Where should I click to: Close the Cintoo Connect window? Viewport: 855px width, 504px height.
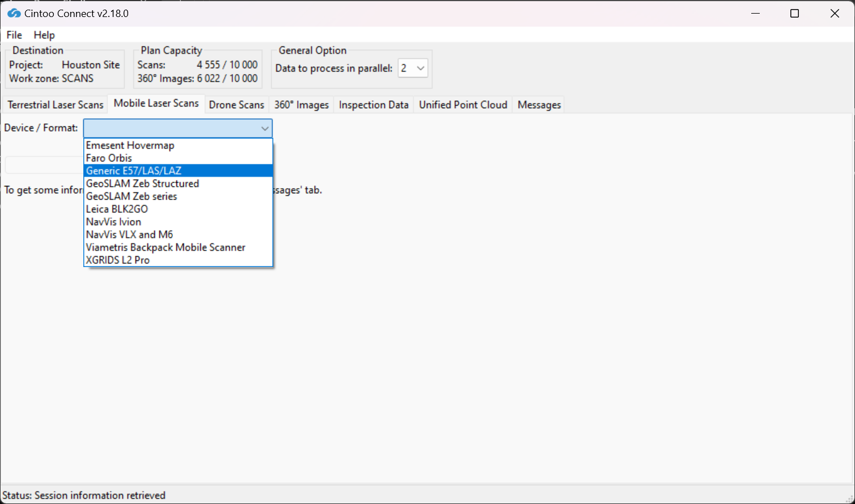click(x=835, y=14)
